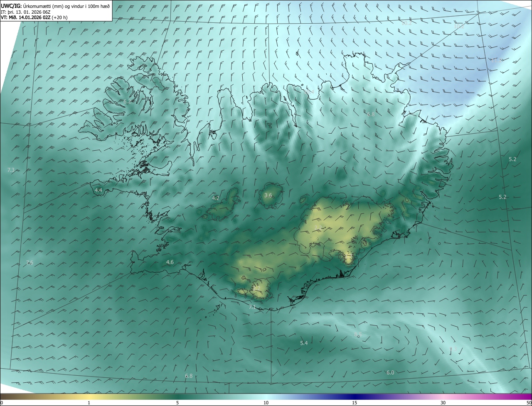The image size is (532, 406).
Task: Click the 7.3 value label on the map
Action: 11,170
